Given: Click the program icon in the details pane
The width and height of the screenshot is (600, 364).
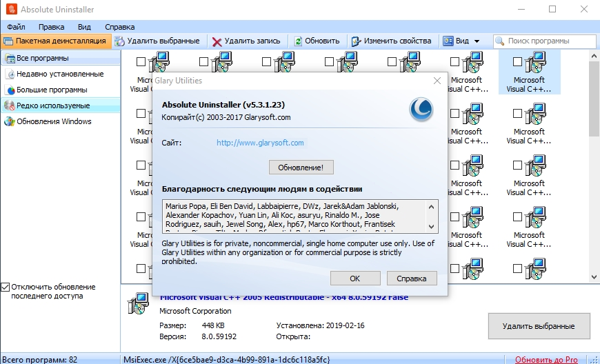Looking at the screenshot, I should [x=138, y=304].
